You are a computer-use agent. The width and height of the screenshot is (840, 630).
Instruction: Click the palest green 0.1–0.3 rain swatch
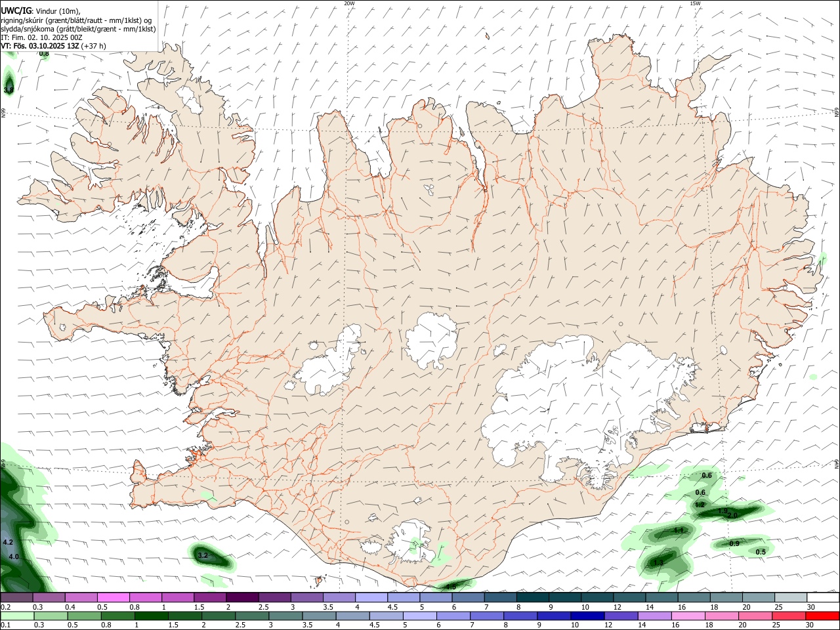pos(17,616)
